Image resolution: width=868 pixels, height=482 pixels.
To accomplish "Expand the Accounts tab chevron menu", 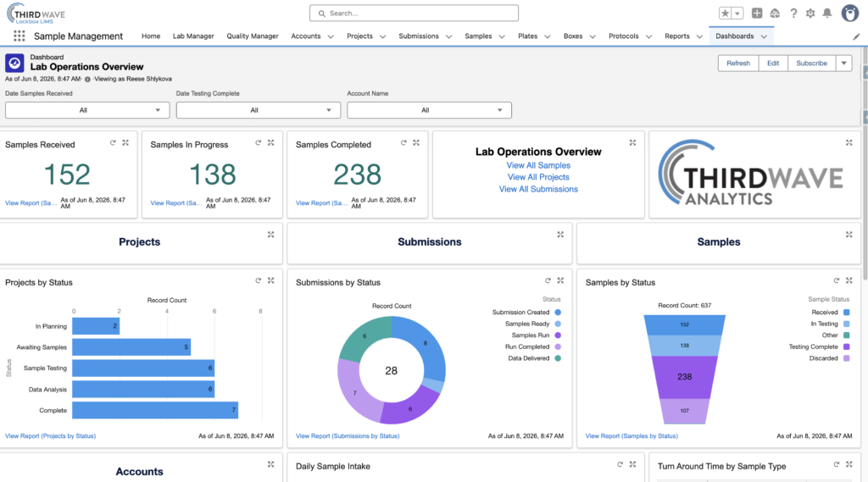I will point(331,36).
